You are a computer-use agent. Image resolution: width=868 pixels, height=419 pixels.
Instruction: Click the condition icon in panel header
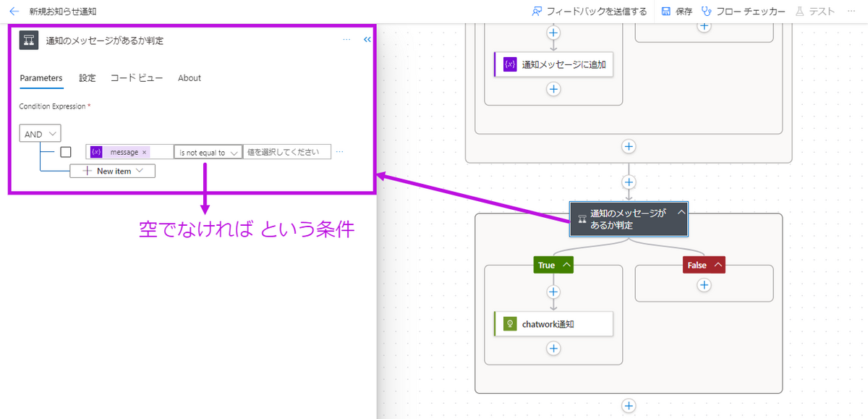pyautogui.click(x=29, y=41)
